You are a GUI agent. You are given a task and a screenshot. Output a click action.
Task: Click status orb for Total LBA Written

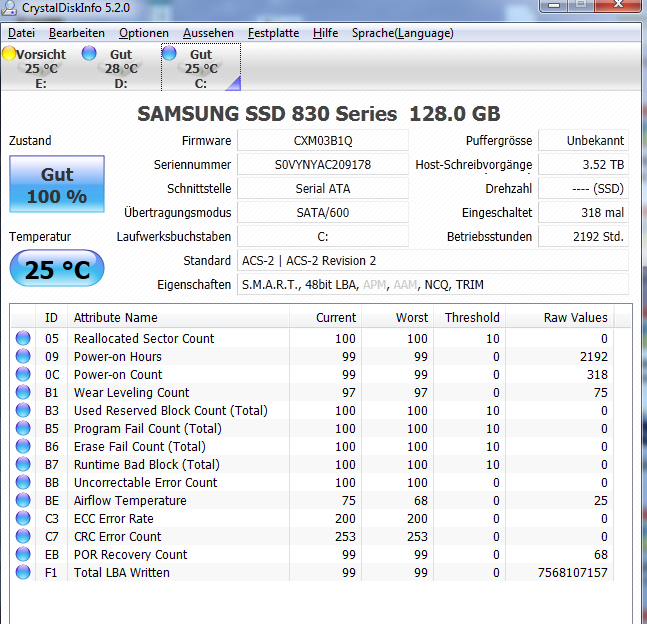[x=23, y=572]
